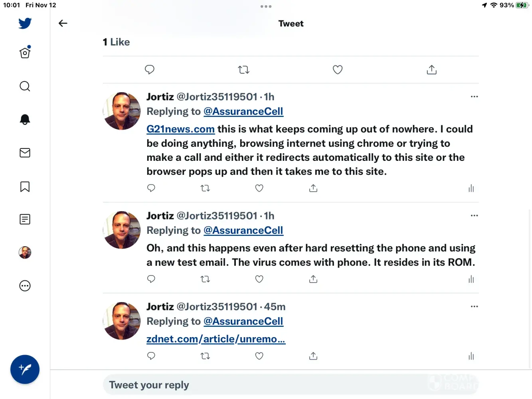Go back using the left arrow
Image resolution: width=532 pixels, height=399 pixels.
(x=63, y=23)
